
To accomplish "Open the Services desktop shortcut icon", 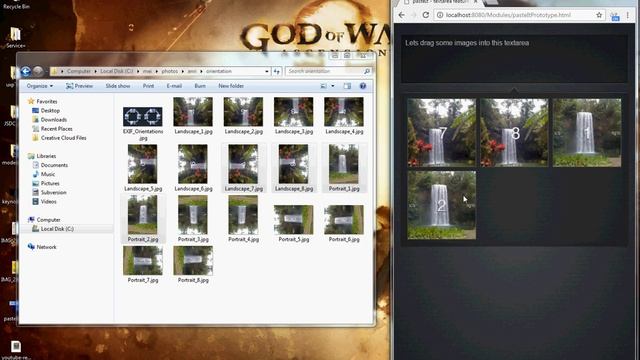I will [16, 38].
